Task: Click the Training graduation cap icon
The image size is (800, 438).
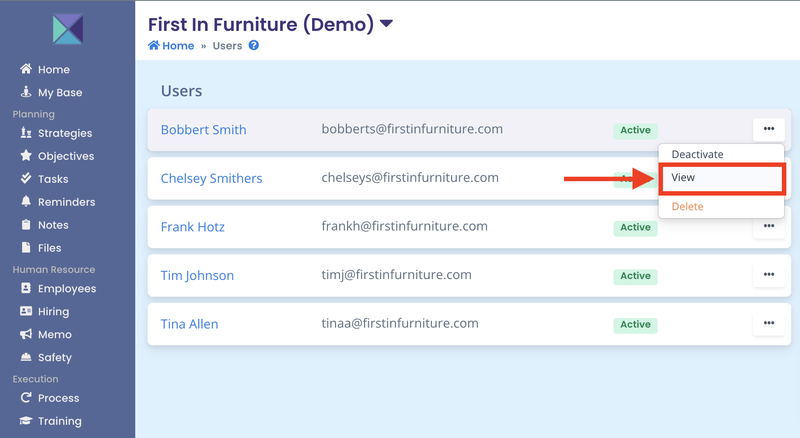Action: pos(26,421)
